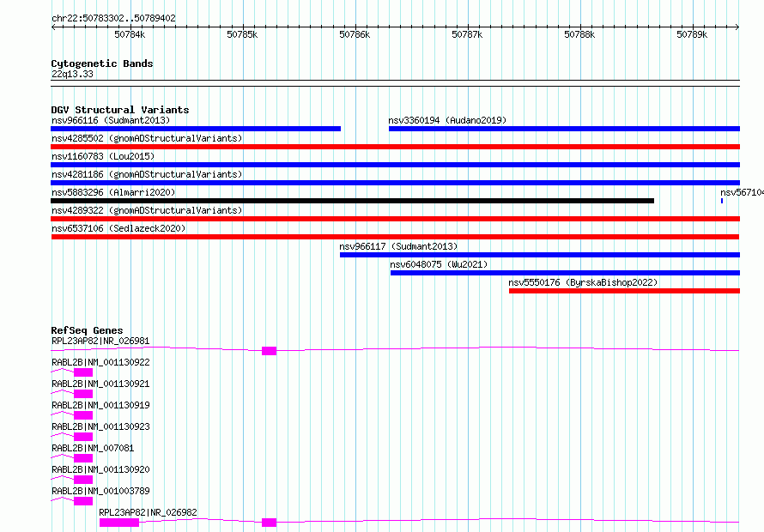Click the black nsv5883296 (Almarri2020) bar
This screenshot has height=532, width=764.
pyautogui.click(x=352, y=201)
